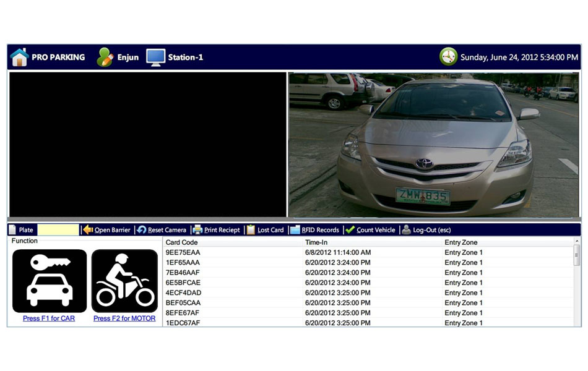Image resolution: width=588 pixels, height=371 pixels.
Task: Click the clock icon beside the date
Action: pos(448,57)
